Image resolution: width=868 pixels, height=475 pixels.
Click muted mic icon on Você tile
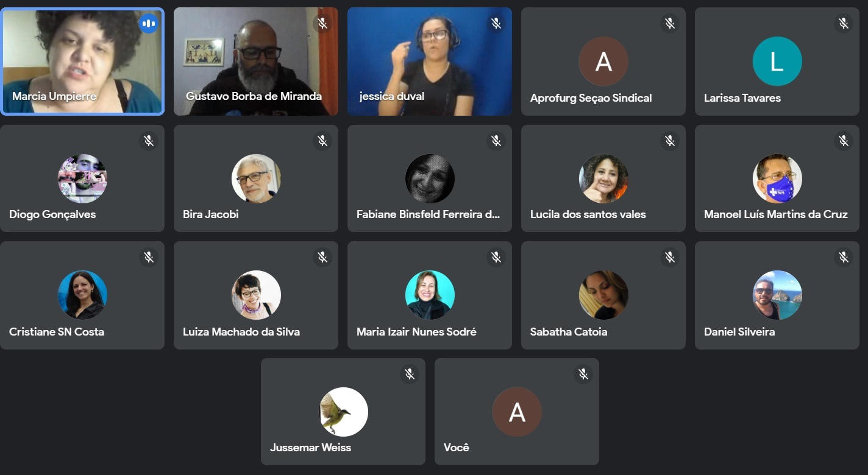(583, 374)
